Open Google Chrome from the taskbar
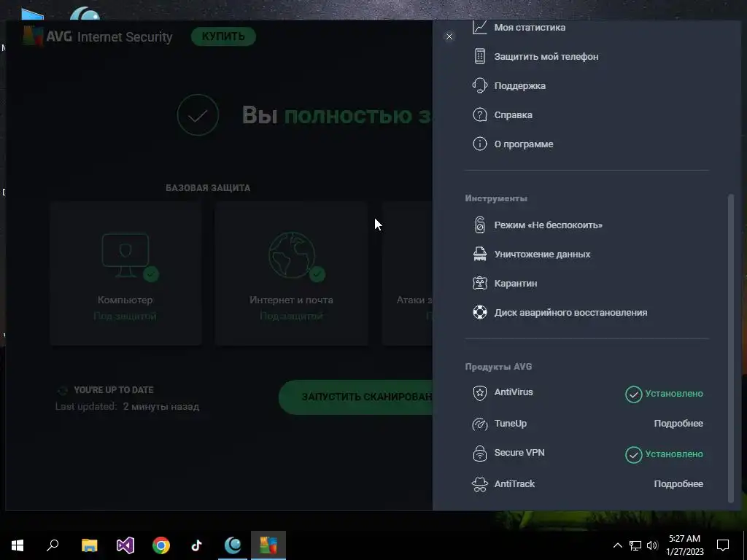 click(161, 545)
